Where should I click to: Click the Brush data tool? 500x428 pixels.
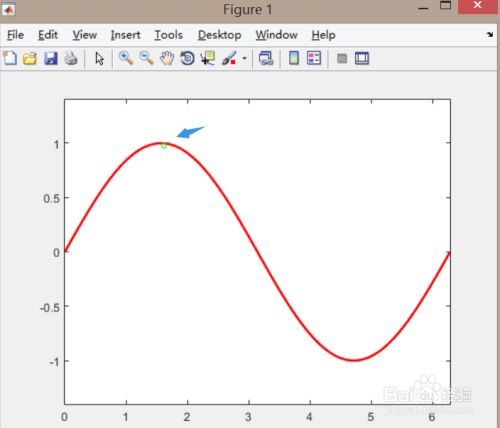[x=229, y=59]
